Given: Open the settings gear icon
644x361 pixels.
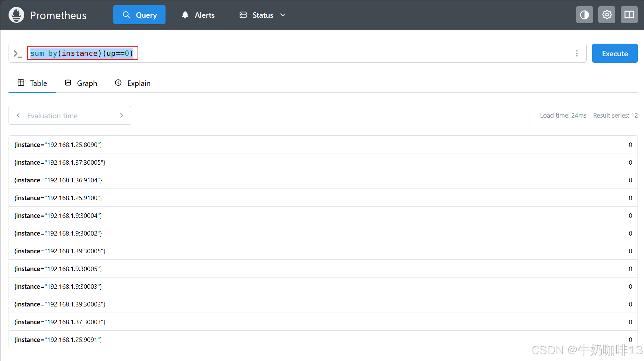Looking at the screenshot, I should click(x=606, y=15).
